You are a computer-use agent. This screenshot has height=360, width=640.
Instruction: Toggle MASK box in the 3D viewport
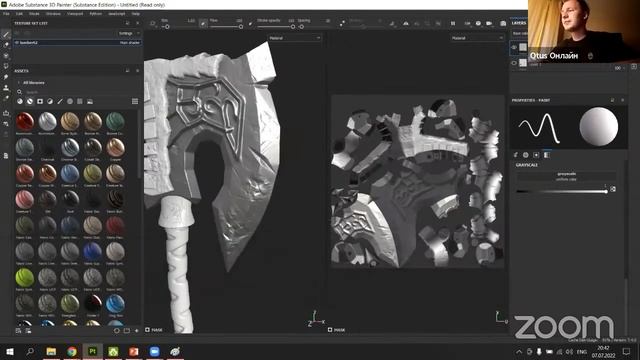[x=148, y=330]
